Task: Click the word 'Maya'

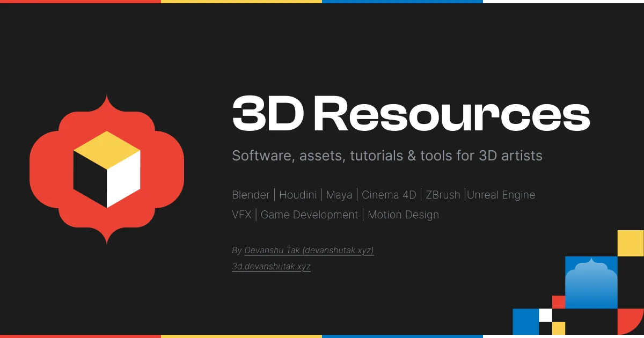Action: point(339,195)
